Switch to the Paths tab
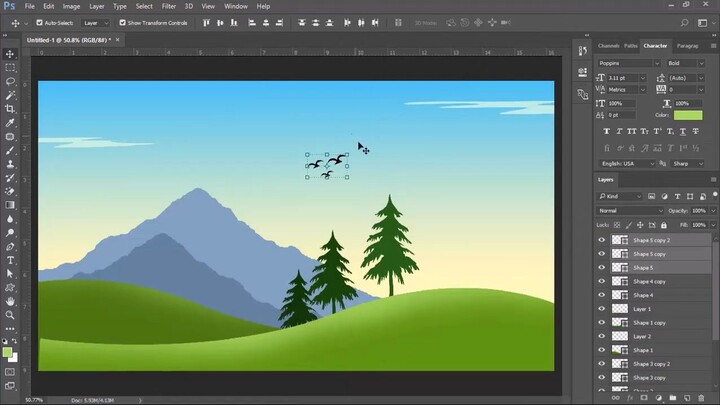Viewport: 720px width, 405px height. coord(630,46)
